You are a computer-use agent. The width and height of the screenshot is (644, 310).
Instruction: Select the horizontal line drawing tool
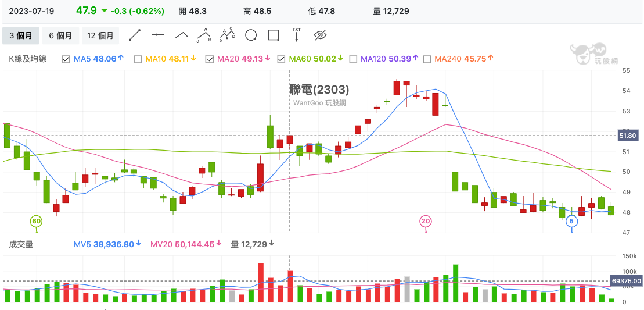tap(158, 35)
